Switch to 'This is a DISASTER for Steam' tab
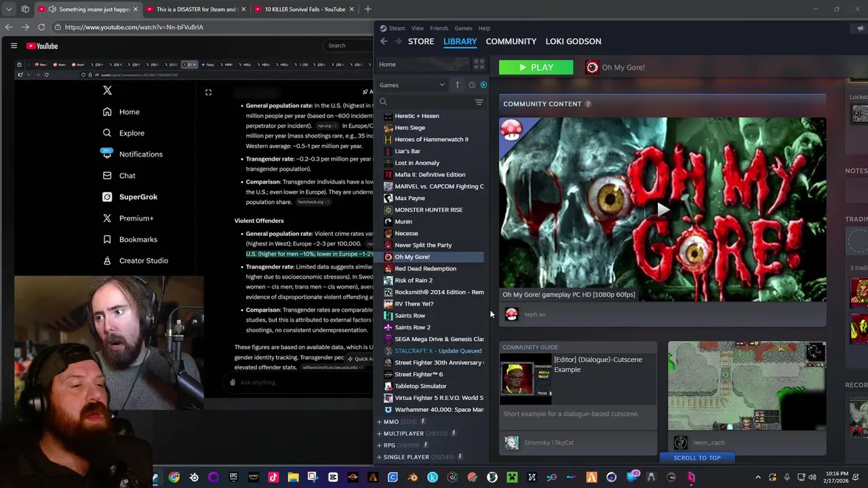868x488 pixels. pos(196,9)
